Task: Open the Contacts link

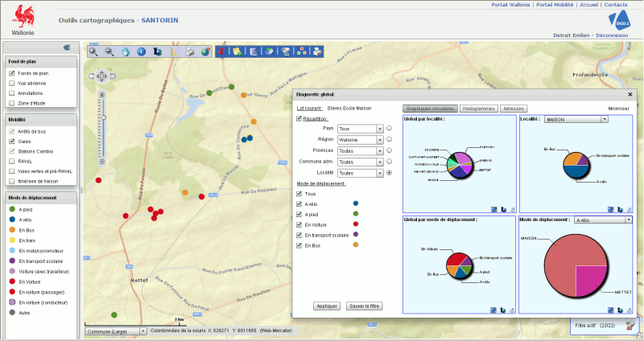Action: point(616,5)
